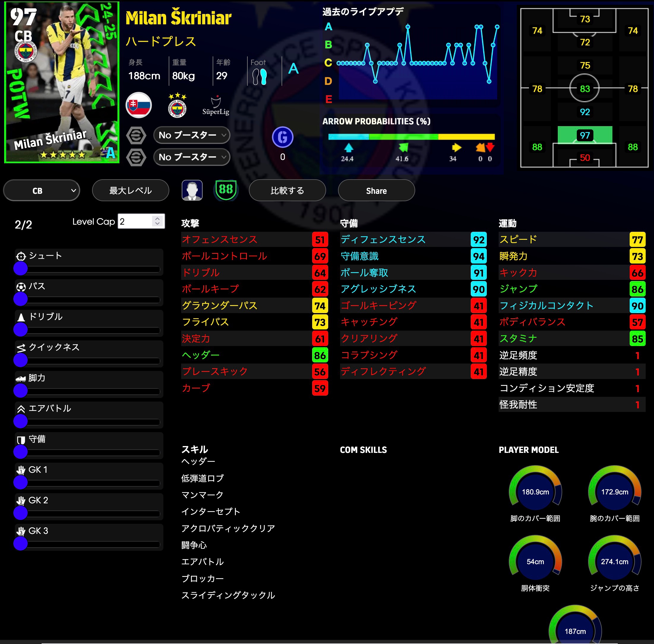The width and height of the screenshot is (654, 644).
Task: Click the Share button
Action: 376,191
